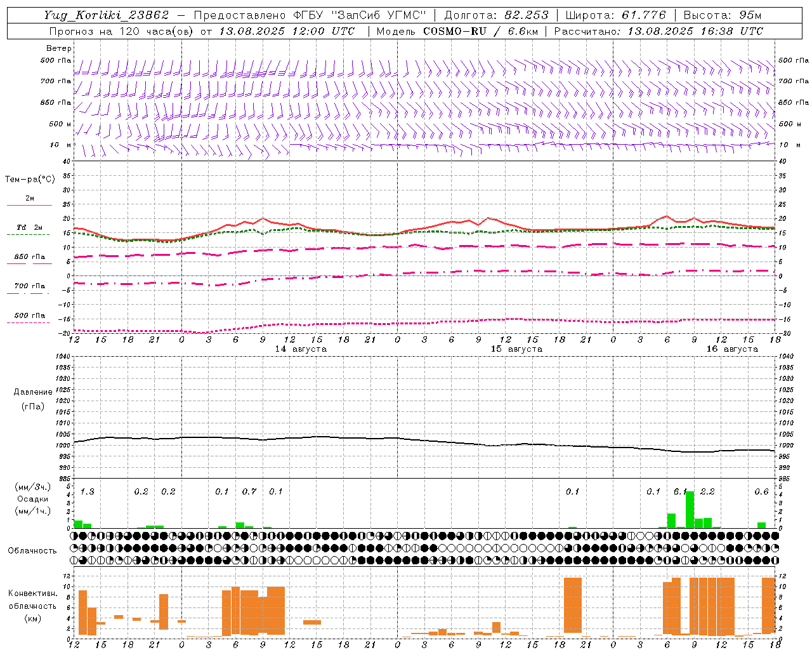Click the Td 2м legend label
Image resolution: width=812 pixels, height=650 pixels.
click(x=29, y=227)
